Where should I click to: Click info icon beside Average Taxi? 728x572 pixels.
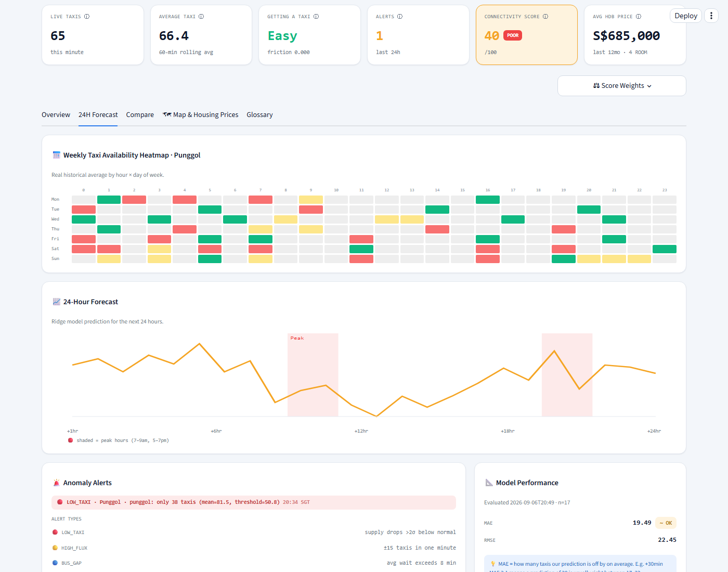tap(201, 17)
